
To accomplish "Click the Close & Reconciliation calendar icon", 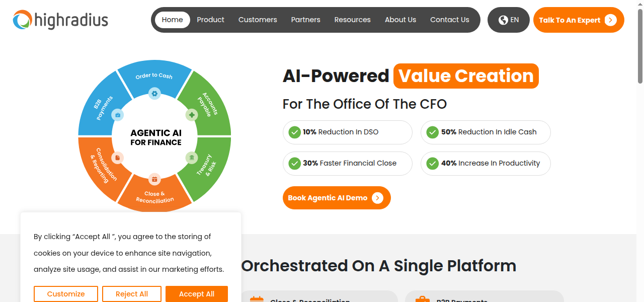I will [154, 179].
